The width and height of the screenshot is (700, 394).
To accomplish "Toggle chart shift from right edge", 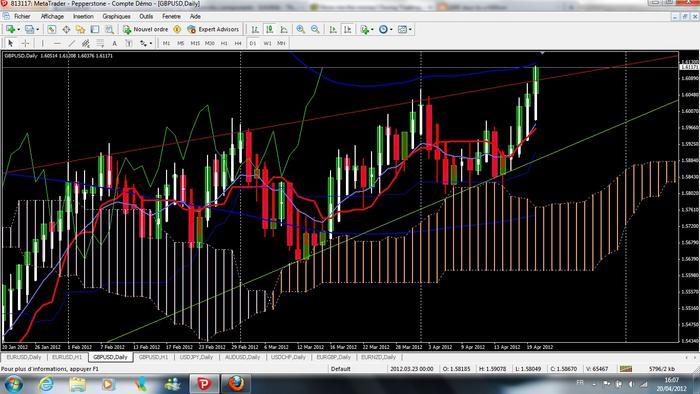I will [347, 29].
